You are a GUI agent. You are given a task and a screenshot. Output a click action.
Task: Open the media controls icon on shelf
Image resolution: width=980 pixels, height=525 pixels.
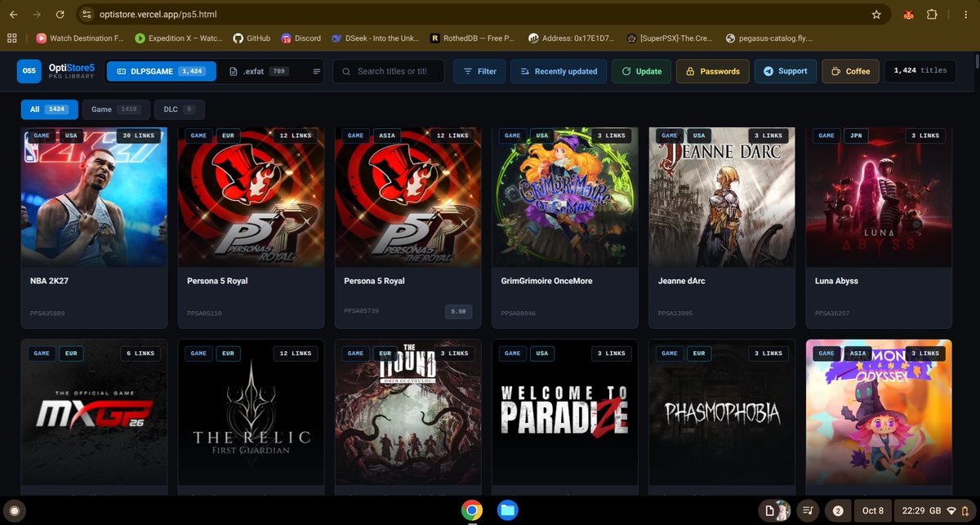(x=806, y=510)
